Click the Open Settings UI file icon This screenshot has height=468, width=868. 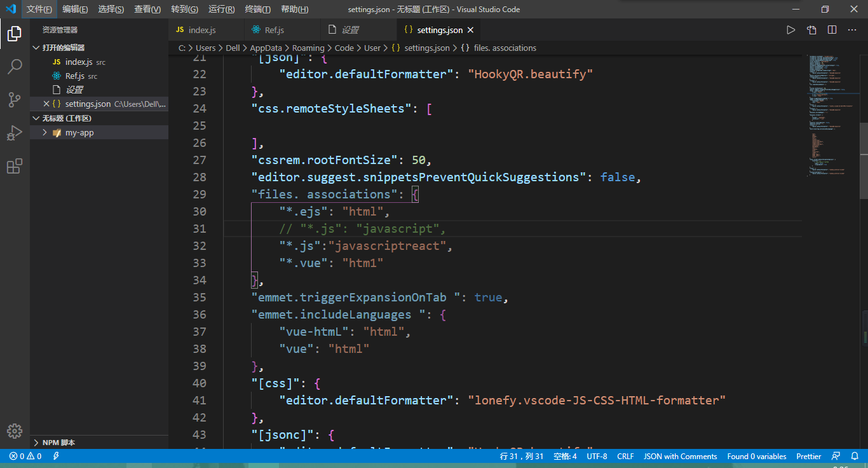[x=811, y=30]
